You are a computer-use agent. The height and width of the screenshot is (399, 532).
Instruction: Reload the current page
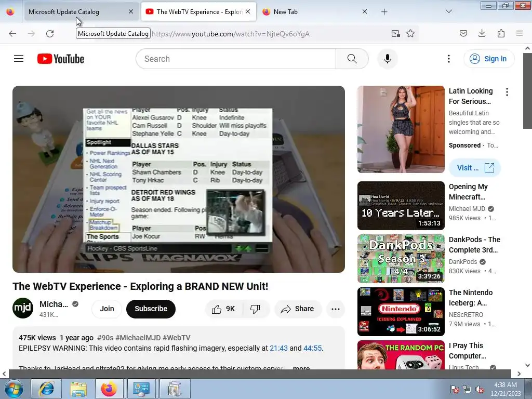pos(50,34)
